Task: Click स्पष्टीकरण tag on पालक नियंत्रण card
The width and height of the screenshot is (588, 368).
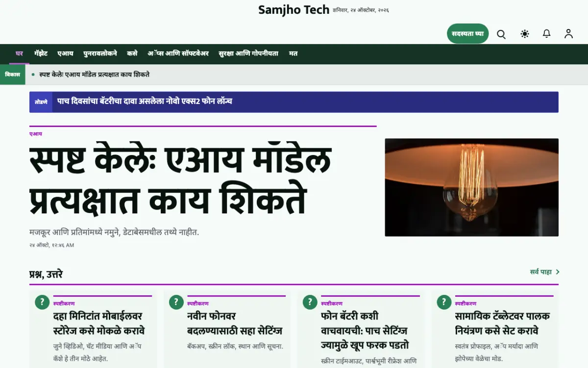Action: 465,304
